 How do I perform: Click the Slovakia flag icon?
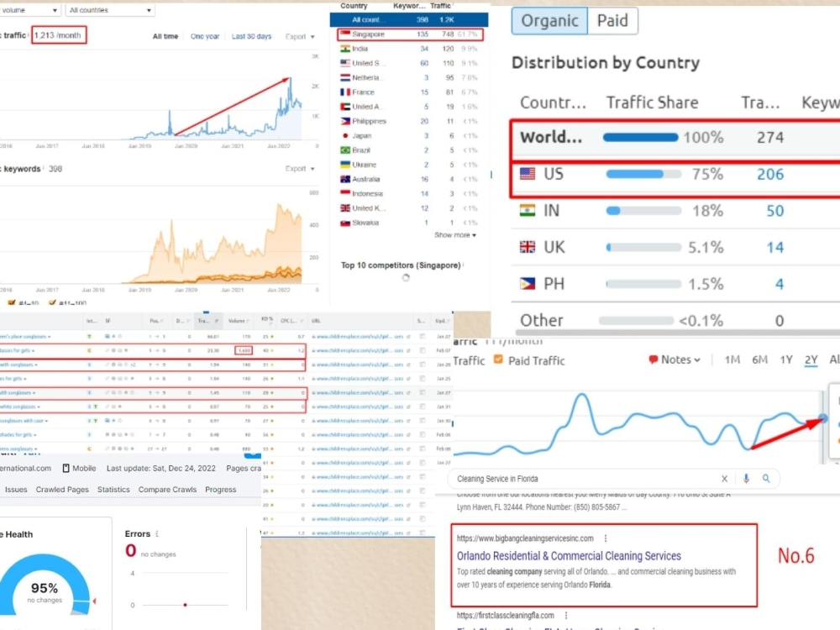pyautogui.click(x=345, y=223)
